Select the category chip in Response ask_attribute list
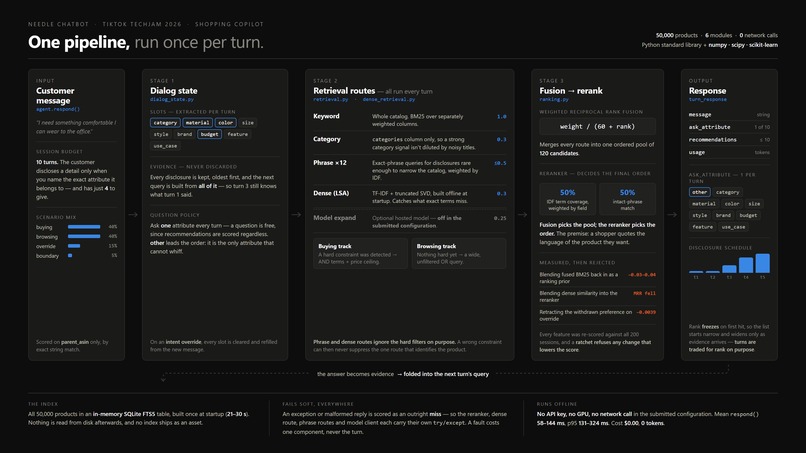Screen dimensions: 806x453 [727, 192]
